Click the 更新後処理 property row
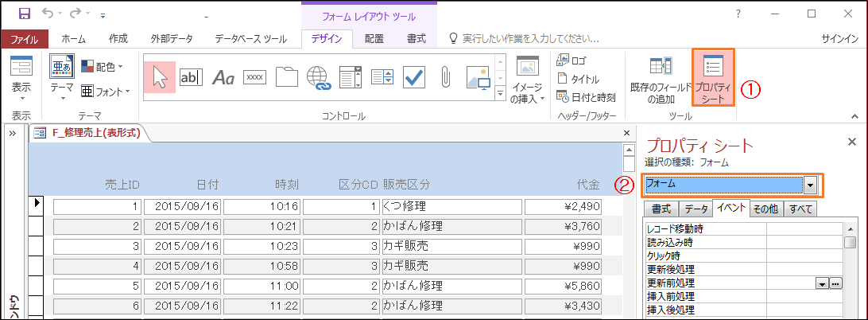This screenshot has height=320, width=868. click(x=744, y=270)
